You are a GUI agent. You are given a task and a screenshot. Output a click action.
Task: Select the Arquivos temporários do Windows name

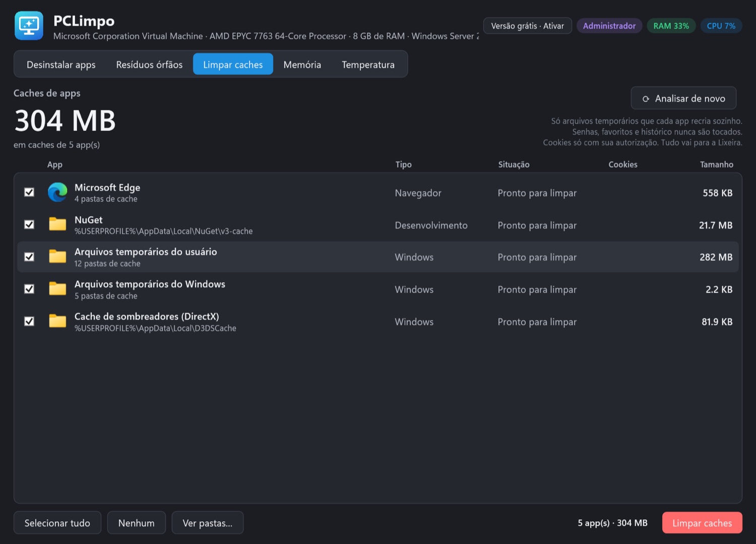[150, 284]
